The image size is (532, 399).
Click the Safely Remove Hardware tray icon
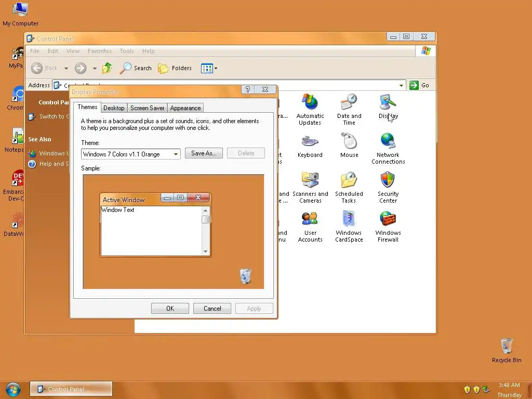(486, 390)
